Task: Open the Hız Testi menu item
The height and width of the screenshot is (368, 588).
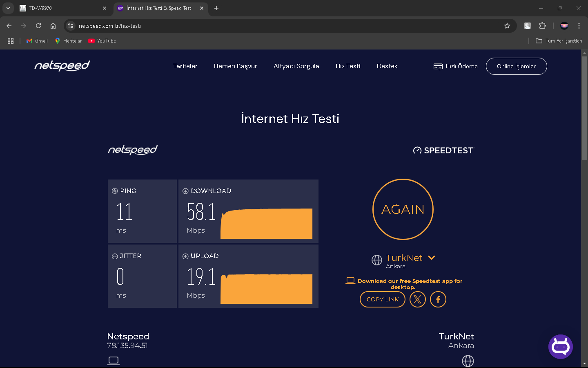Action: [x=348, y=66]
